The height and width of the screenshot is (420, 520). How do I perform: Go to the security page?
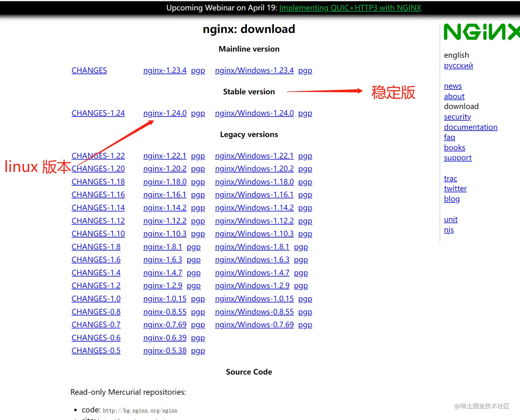click(457, 117)
